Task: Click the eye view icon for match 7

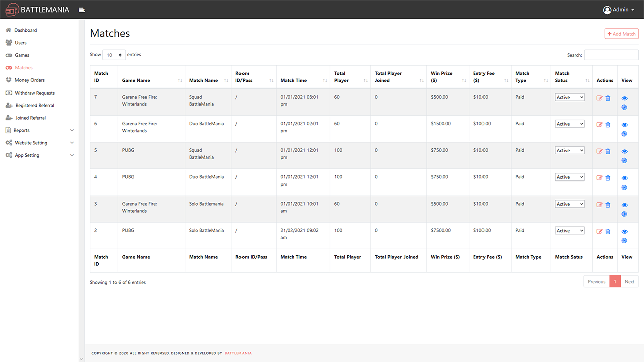Action: pyautogui.click(x=624, y=98)
